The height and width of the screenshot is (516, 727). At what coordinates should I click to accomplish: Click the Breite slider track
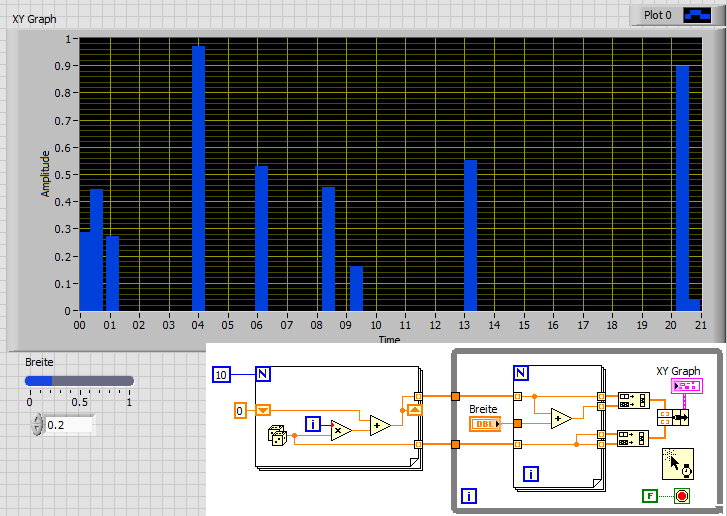[79, 381]
